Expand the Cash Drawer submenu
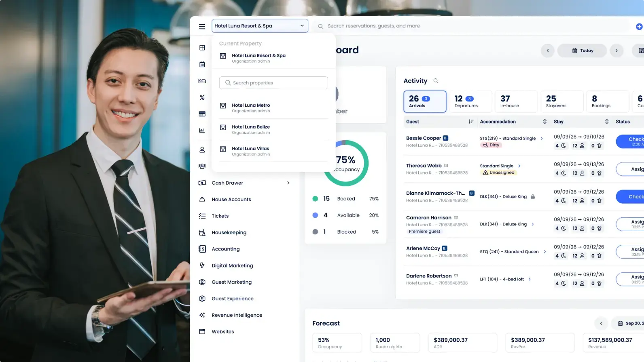Image resolution: width=644 pixels, height=362 pixels. pyautogui.click(x=288, y=183)
